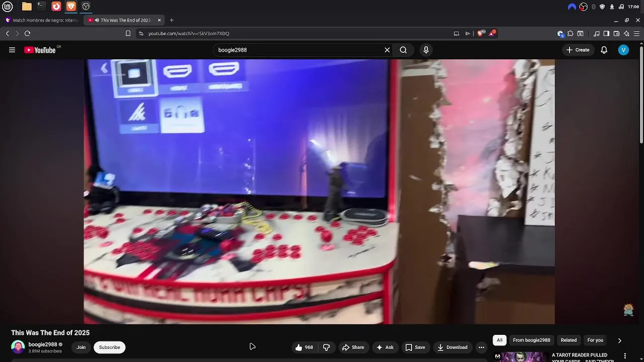
Task: Open the browser main hamburger menu
Action: point(636,34)
